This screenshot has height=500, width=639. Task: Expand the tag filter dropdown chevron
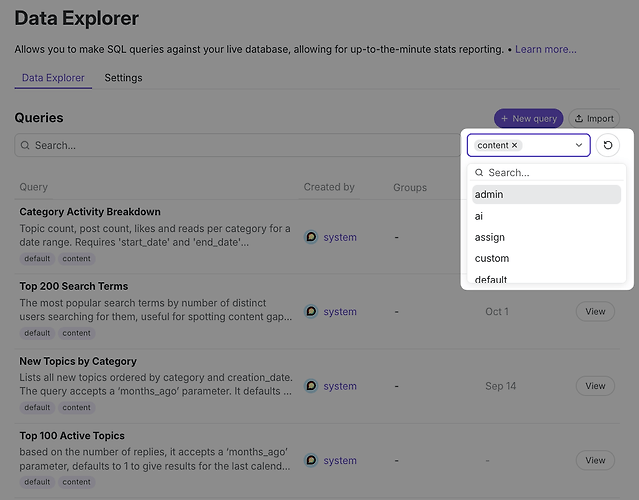pyautogui.click(x=579, y=145)
